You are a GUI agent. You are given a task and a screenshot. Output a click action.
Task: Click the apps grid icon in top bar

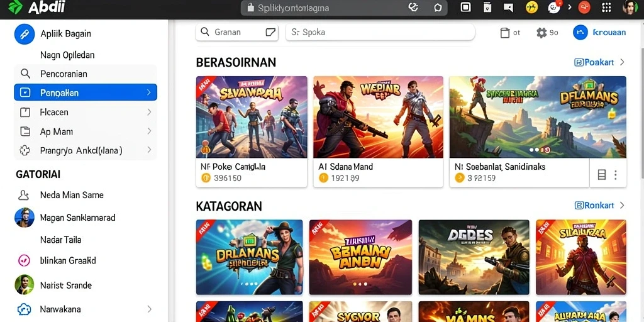coord(606,8)
